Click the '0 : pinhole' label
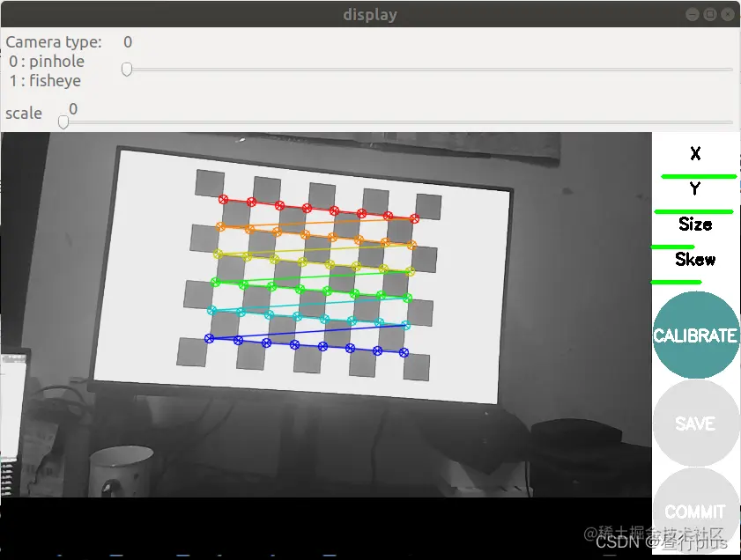This screenshot has height=560, width=741. pos(47,62)
